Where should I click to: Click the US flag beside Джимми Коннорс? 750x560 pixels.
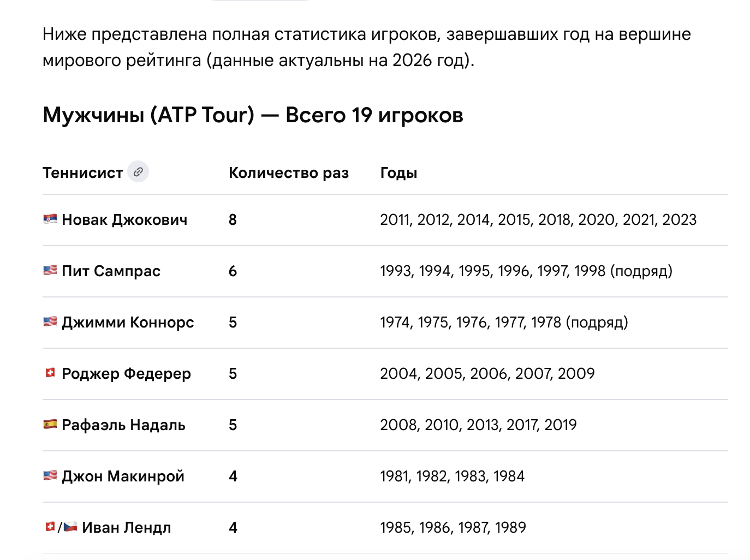50,321
